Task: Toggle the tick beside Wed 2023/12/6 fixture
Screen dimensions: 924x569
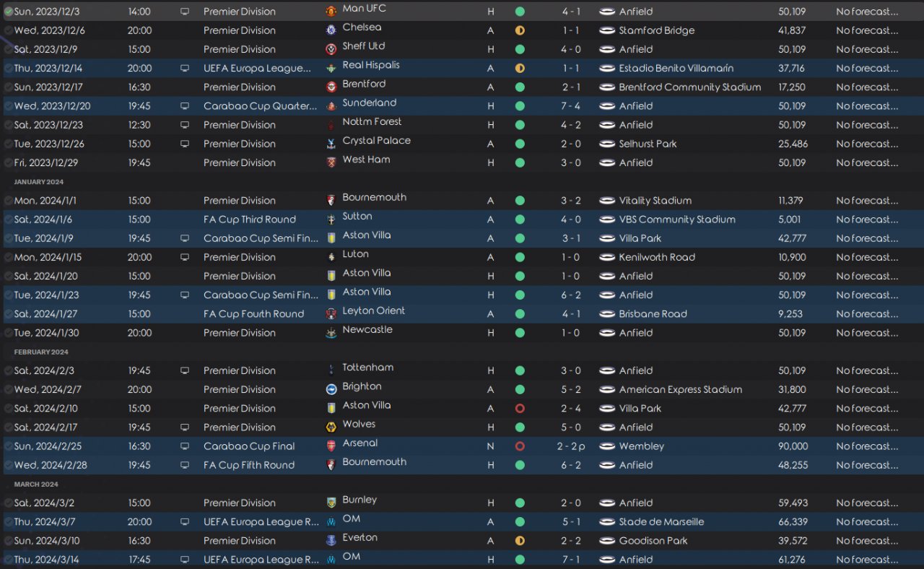Action: [9, 30]
